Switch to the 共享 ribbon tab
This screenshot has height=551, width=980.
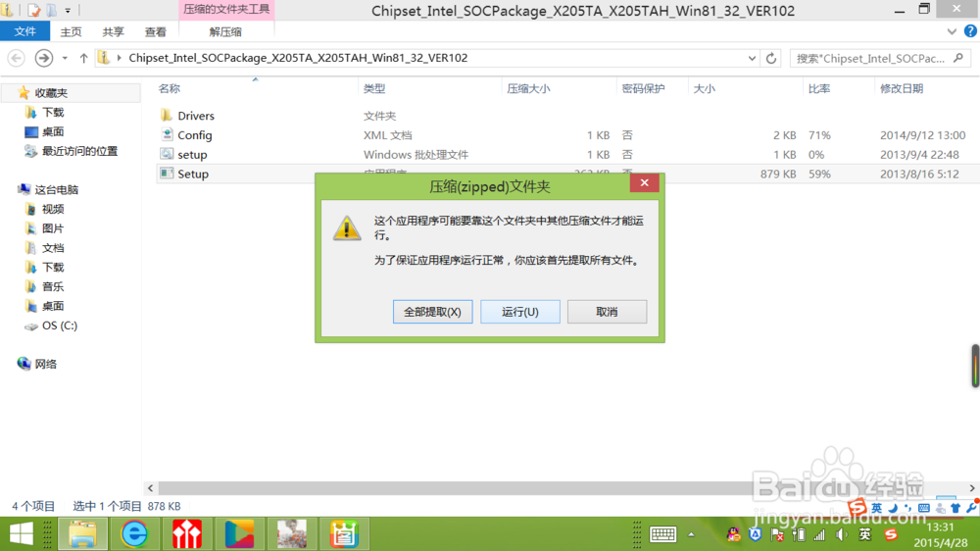click(x=113, y=32)
